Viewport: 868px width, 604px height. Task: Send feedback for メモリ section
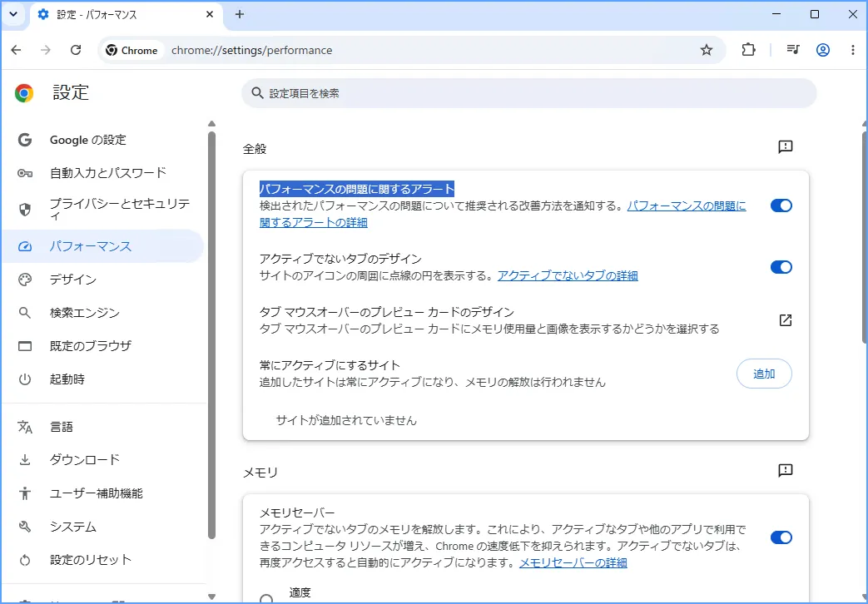click(x=785, y=471)
